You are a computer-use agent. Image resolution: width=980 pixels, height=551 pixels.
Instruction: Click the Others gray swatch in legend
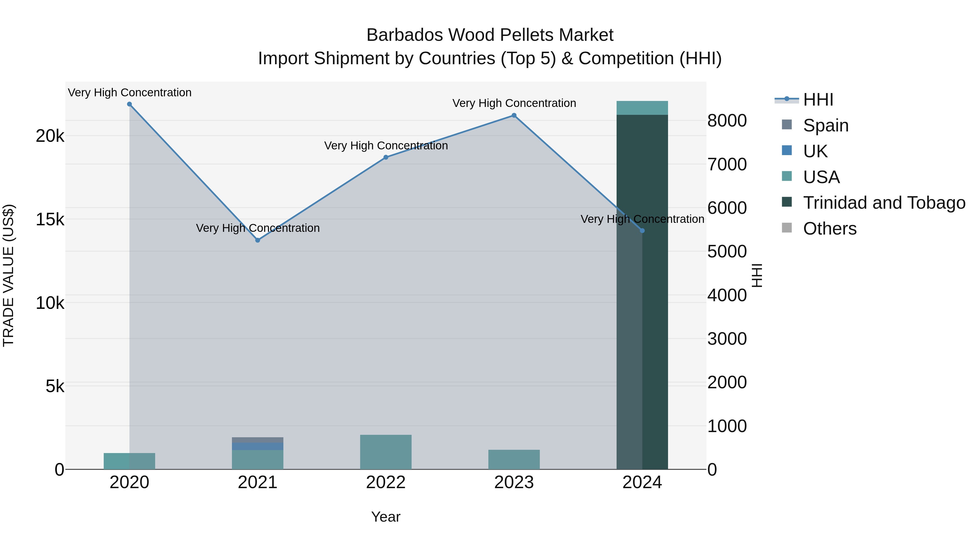point(787,228)
